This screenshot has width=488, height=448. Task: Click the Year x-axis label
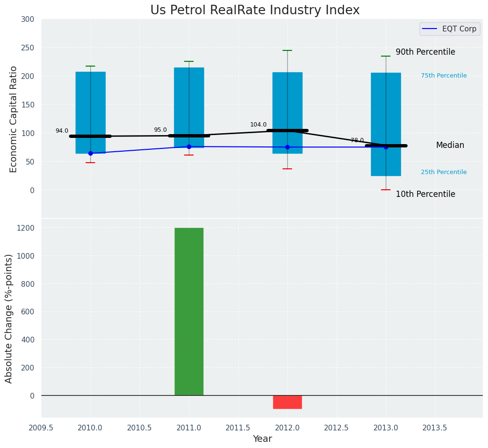(262, 439)
